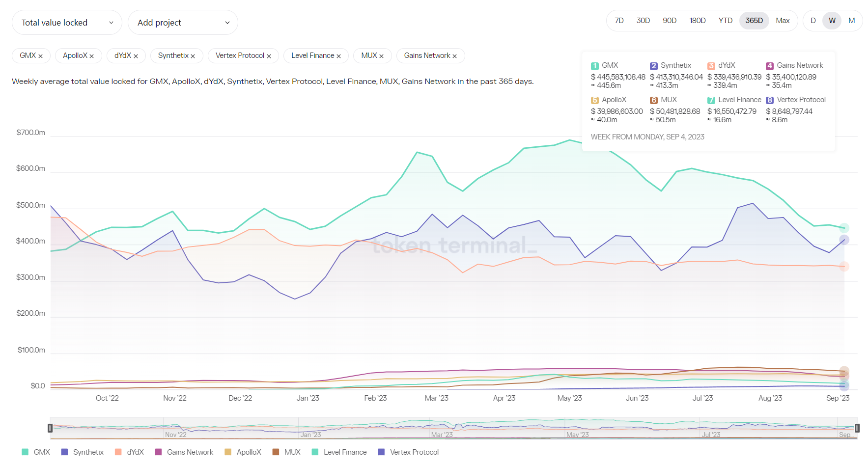Click the x on MUX chip

click(x=381, y=56)
